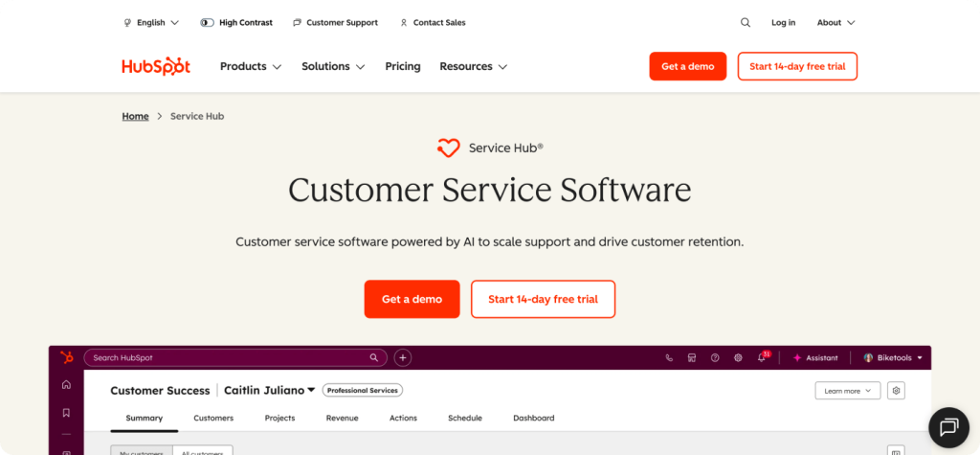Open the Biketools account dropdown

(x=893, y=358)
